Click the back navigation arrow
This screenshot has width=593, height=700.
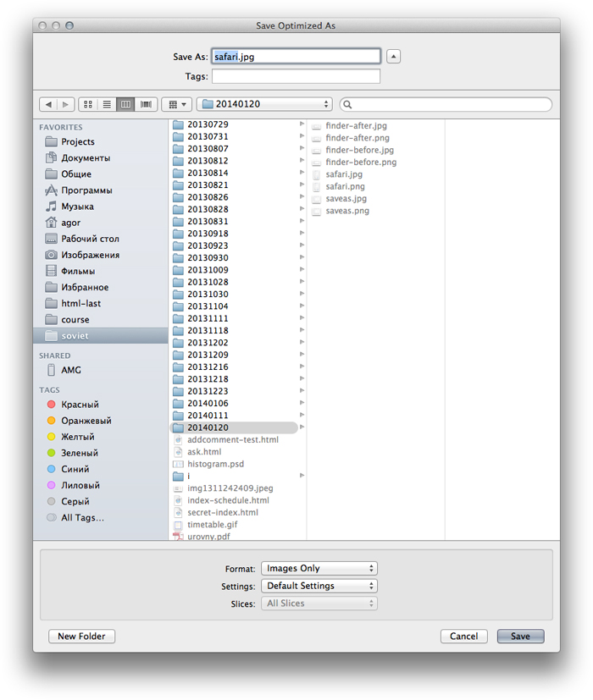pos(48,104)
